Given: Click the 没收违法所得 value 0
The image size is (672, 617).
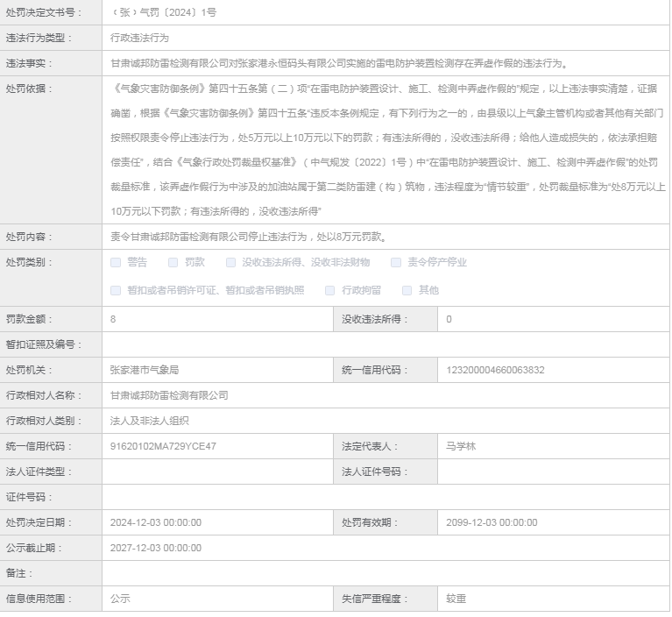Looking at the screenshot, I should (449, 319).
